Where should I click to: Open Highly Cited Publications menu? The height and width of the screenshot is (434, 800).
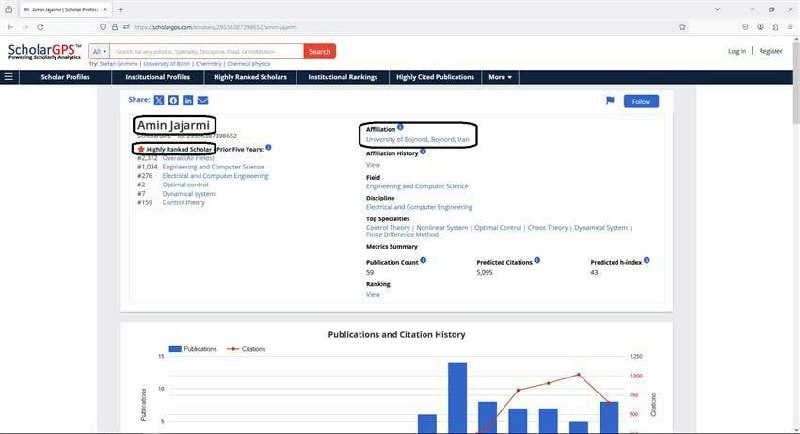click(x=435, y=77)
